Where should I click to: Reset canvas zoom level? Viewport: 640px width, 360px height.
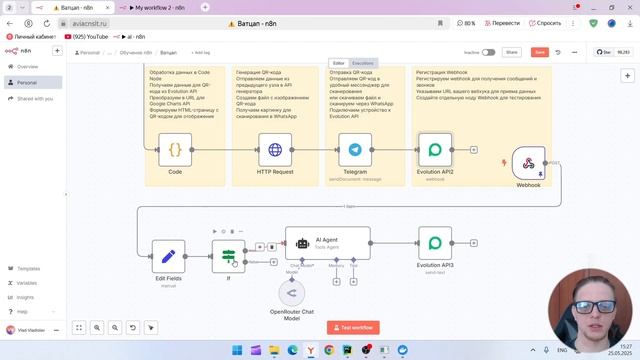click(x=133, y=328)
